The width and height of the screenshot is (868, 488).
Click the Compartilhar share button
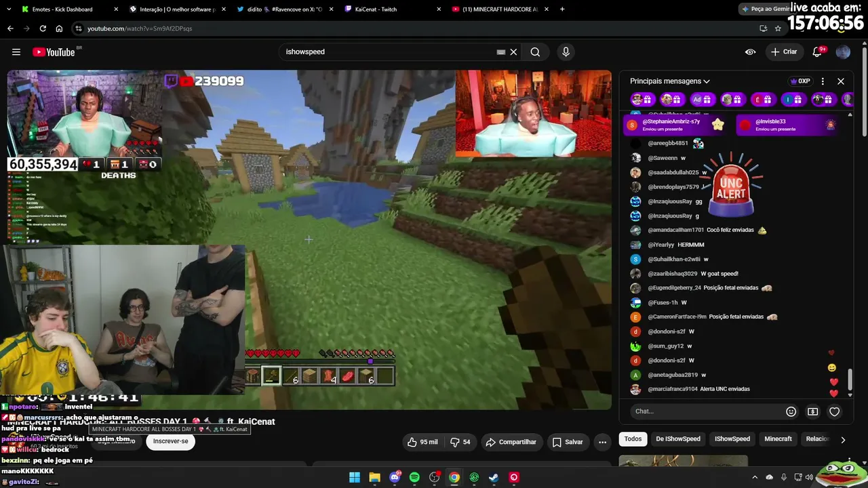(511, 442)
